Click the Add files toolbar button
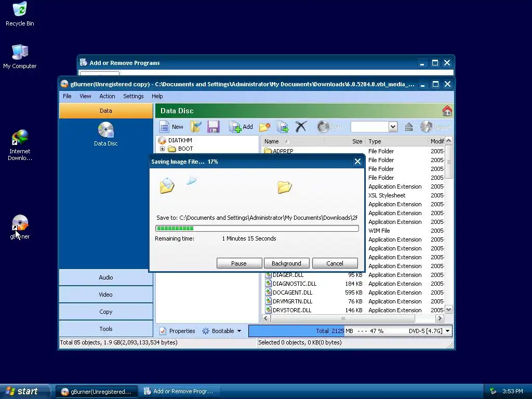The image size is (532, 399). [241, 127]
